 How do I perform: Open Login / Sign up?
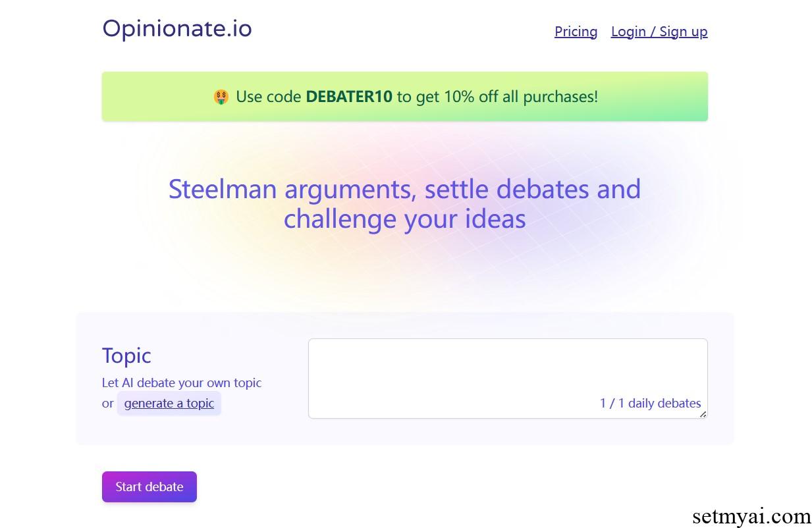click(659, 32)
